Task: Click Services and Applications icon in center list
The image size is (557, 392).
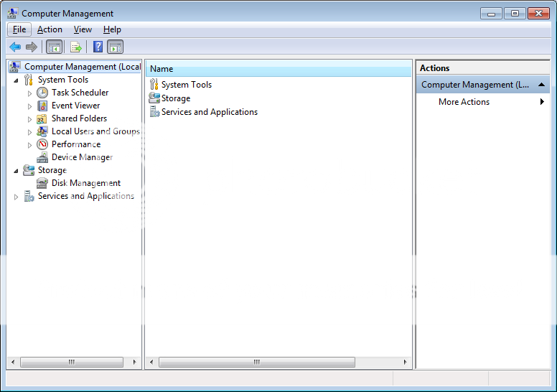Action: pos(154,111)
